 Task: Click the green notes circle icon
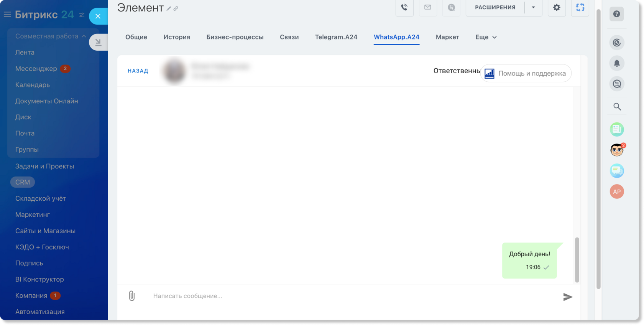pyautogui.click(x=617, y=129)
